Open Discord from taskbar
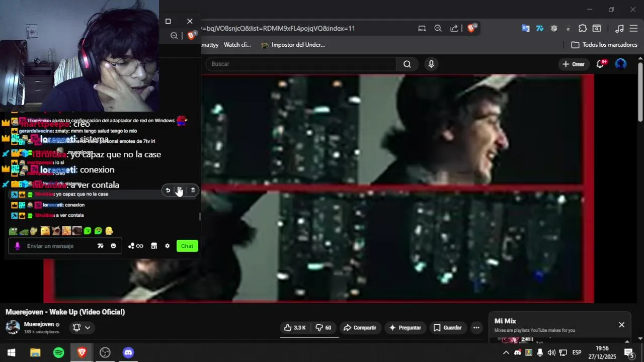The height and width of the screenshot is (362, 644). pos(128,352)
